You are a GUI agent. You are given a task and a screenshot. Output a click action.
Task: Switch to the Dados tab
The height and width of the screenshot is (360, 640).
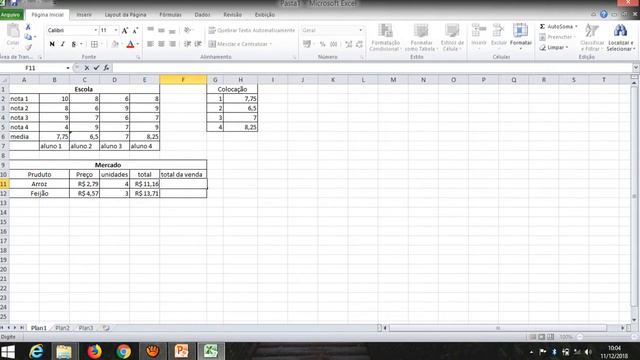(202, 15)
